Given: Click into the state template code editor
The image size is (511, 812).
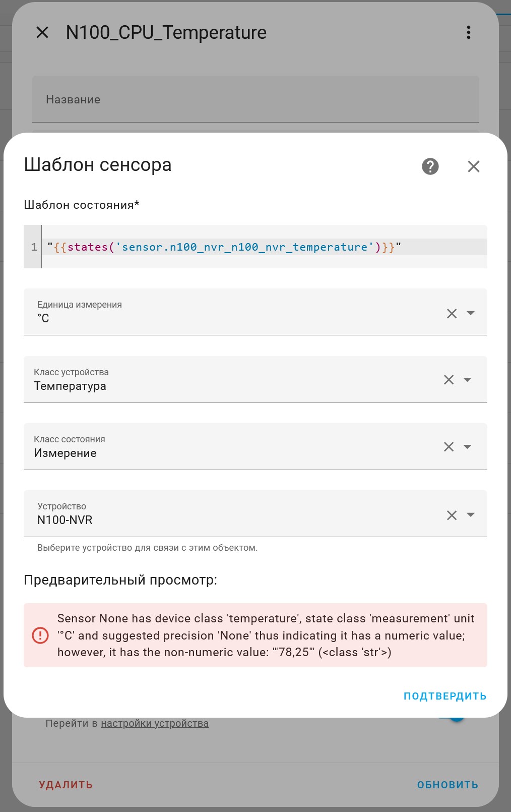Looking at the screenshot, I should point(262,247).
